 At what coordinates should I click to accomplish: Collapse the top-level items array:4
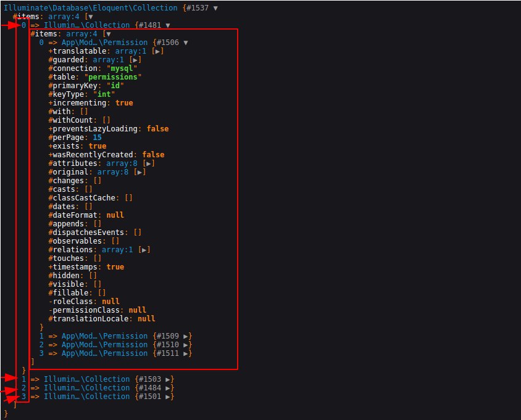tap(91, 17)
